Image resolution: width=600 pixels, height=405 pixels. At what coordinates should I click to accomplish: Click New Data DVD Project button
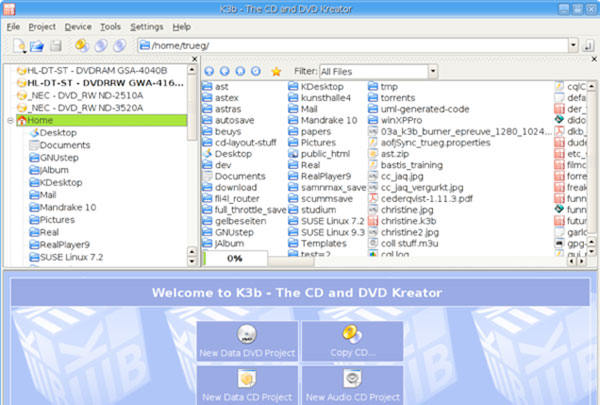click(247, 341)
